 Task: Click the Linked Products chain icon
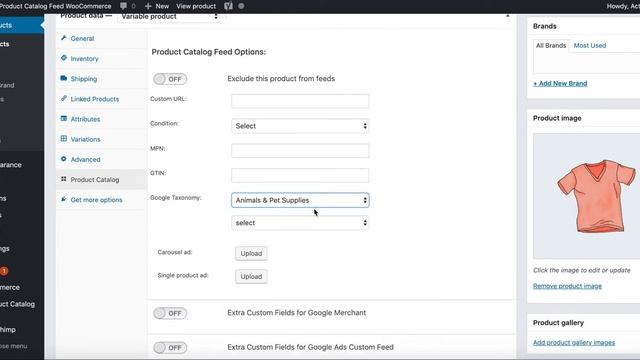[x=64, y=98]
